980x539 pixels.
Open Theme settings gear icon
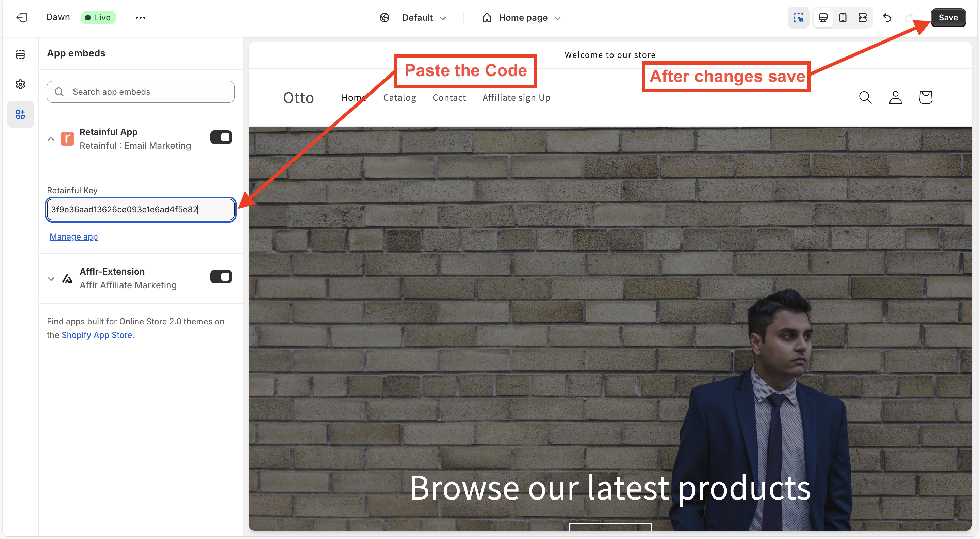tap(20, 84)
